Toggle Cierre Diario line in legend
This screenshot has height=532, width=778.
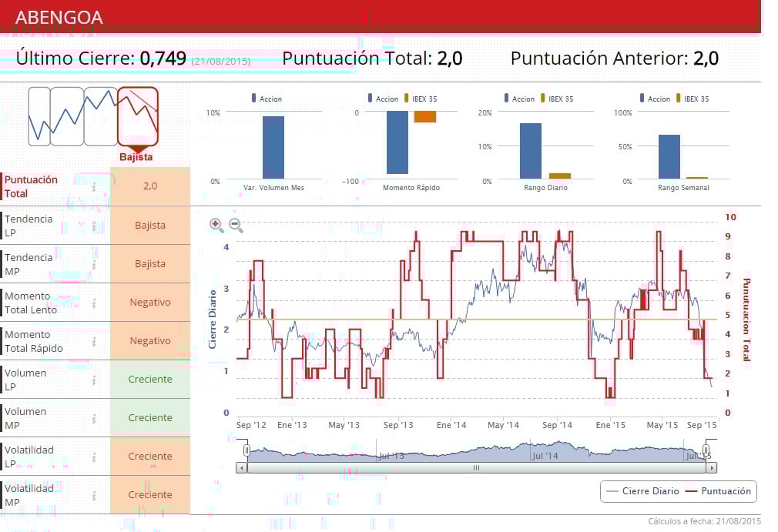click(642, 491)
